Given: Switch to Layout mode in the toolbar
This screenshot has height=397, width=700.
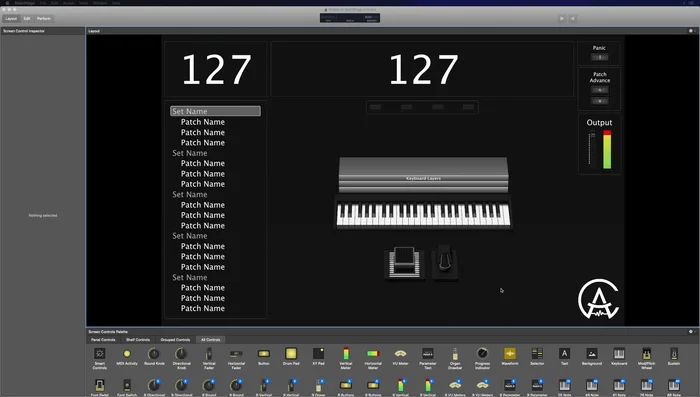Looking at the screenshot, I should [11, 18].
